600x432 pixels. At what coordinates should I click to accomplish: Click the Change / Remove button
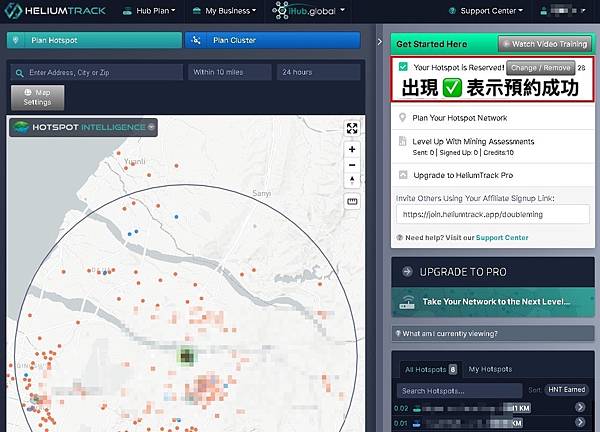[540, 67]
